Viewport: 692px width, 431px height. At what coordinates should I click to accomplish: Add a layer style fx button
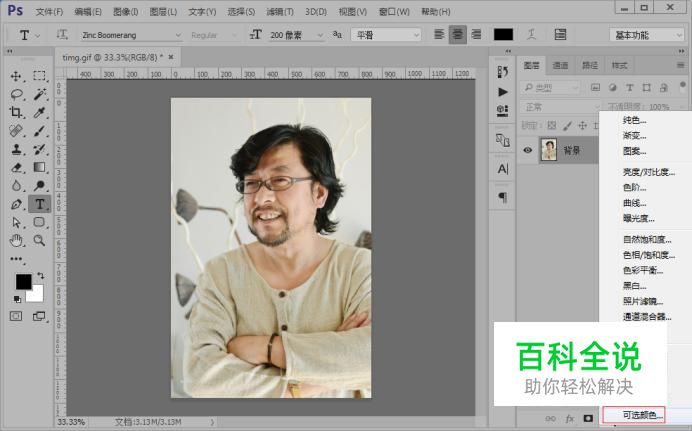click(570, 418)
